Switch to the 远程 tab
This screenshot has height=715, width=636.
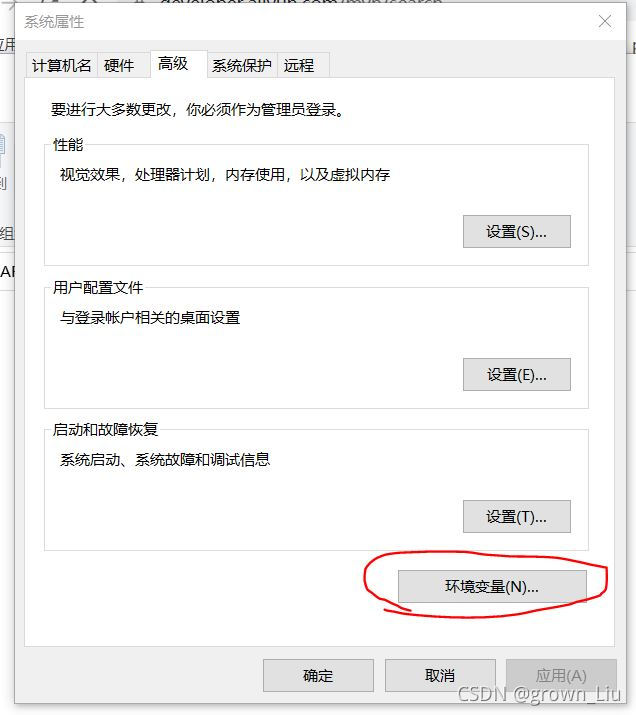point(299,66)
